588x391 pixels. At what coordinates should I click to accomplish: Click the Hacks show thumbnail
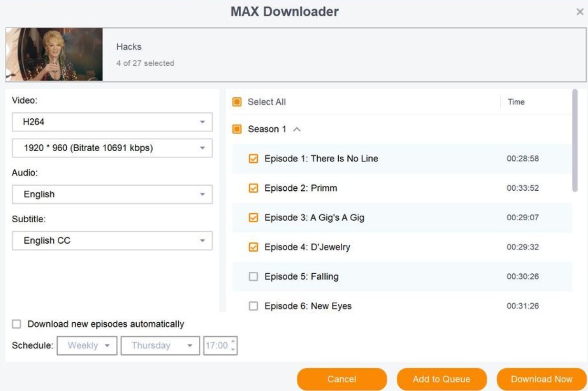[54, 54]
